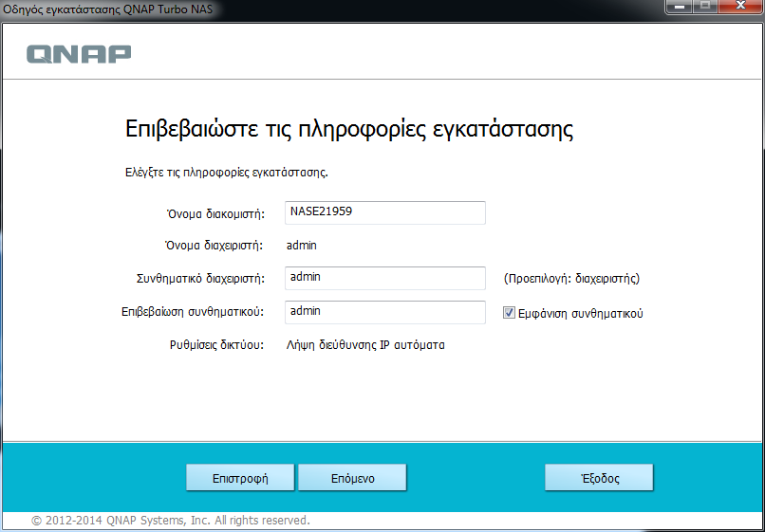Image resolution: width=765 pixels, height=532 pixels.
Task: Click the Λήψη διεύθυνσης IP αυτόματα text
Action: [365, 345]
